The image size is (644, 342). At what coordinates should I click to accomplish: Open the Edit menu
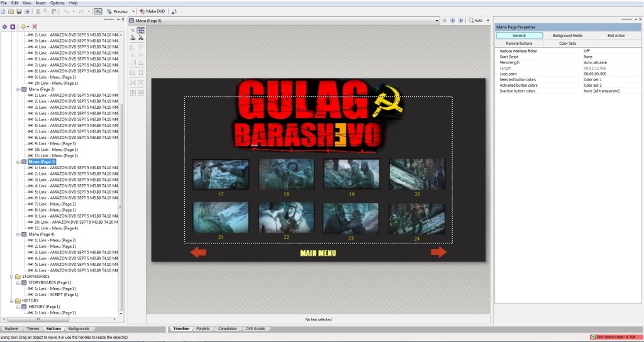[x=15, y=3]
